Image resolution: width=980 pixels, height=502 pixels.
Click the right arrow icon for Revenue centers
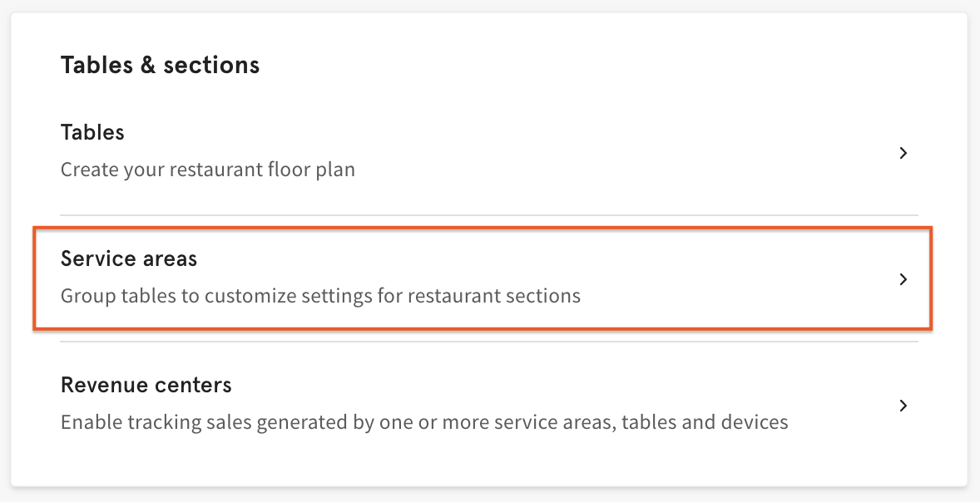[x=903, y=406]
